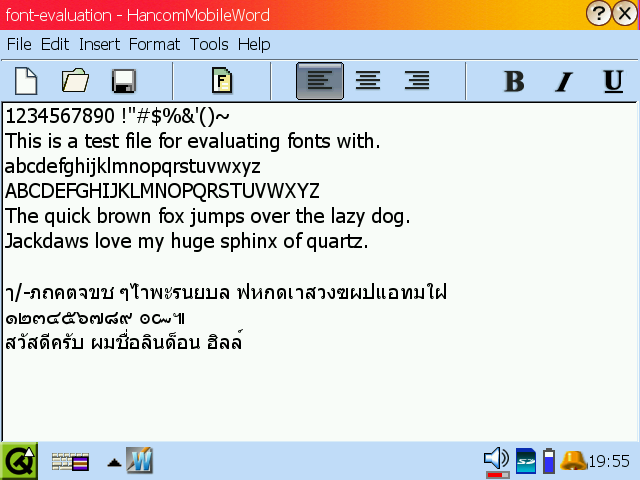Expand the Format menu
The height and width of the screenshot is (480, 640).
[154, 44]
